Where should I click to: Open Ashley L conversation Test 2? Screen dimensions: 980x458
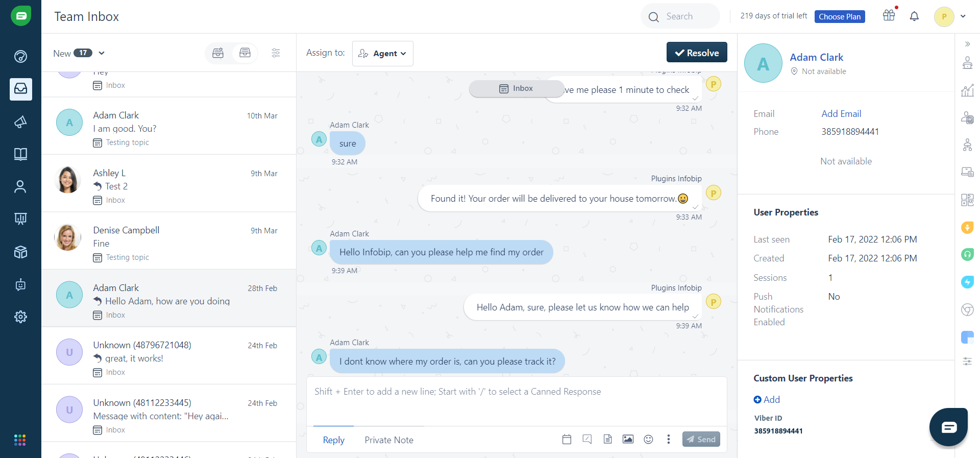click(169, 183)
